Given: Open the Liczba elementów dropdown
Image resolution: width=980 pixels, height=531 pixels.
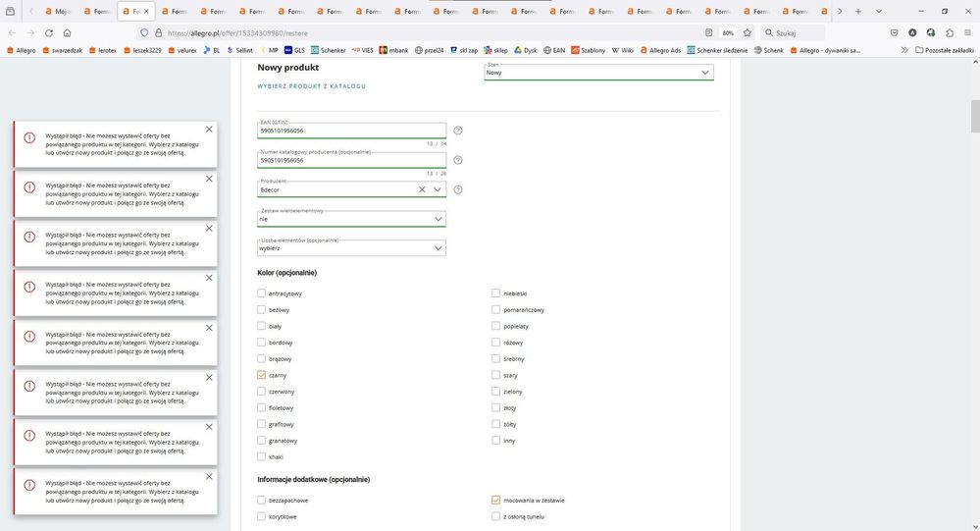Looking at the screenshot, I should click(351, 248).
